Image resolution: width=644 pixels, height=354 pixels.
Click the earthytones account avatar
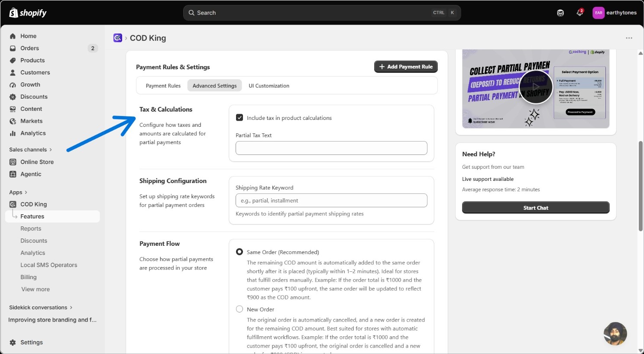(x=599, y=13)
